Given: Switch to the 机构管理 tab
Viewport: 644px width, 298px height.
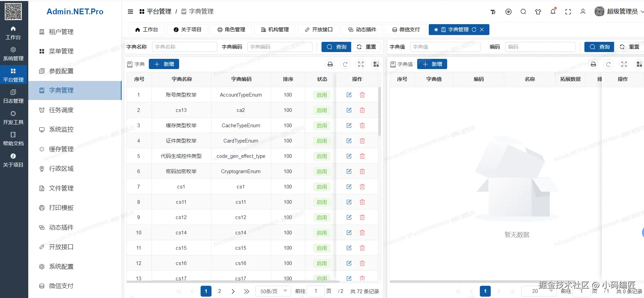Looking at the screenshot, I should [275, 30].
